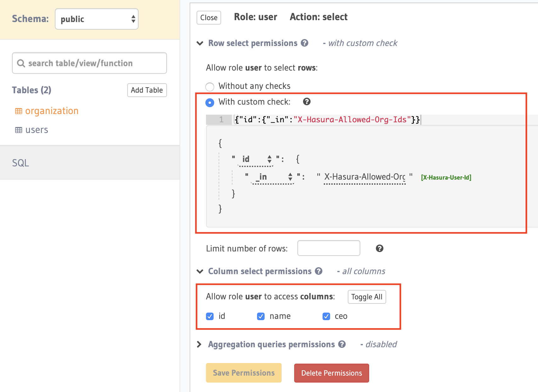Click Toggle All columns button
538x392 pixels.
[367, 297]
